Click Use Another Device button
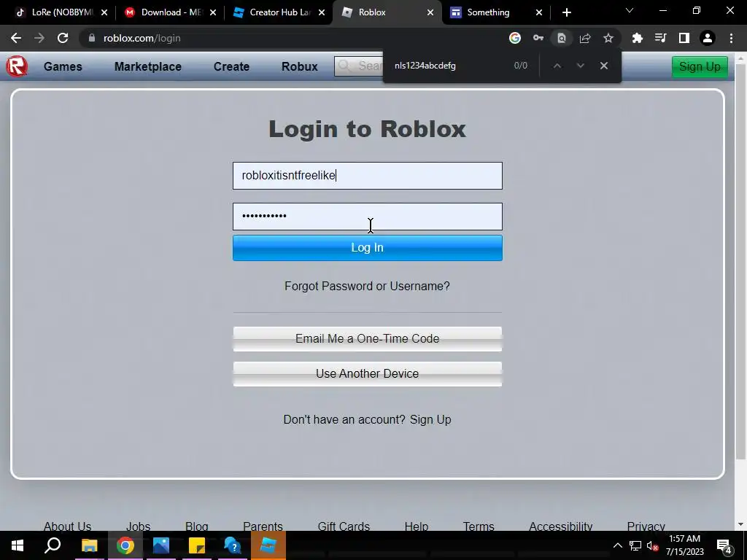This screenshot has width=747, height=560. click(x=368, y=374)
